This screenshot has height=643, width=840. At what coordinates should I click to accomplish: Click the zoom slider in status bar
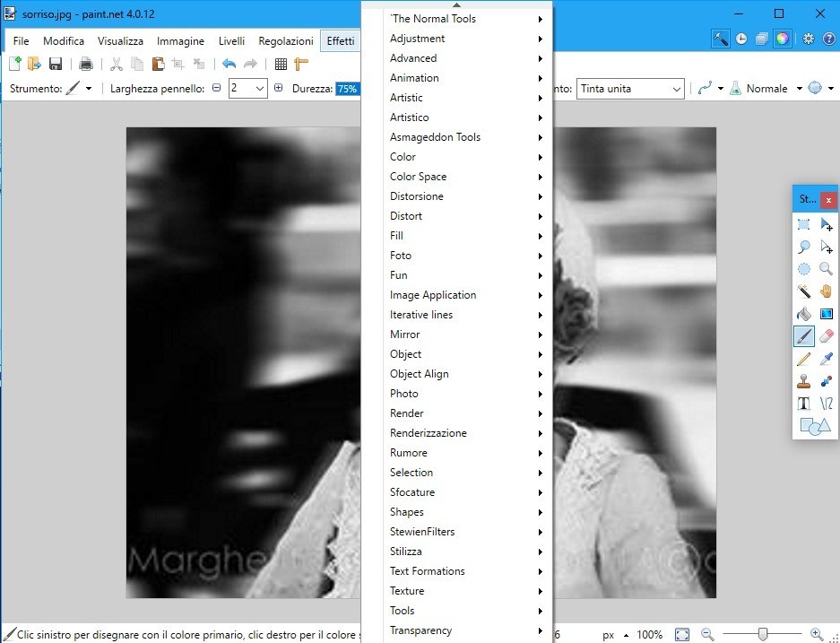(x=762, y=634)
